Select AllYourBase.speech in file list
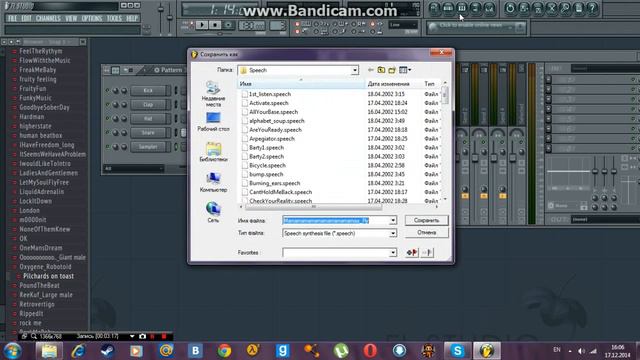The image size is (640, 360). [273, 112]
